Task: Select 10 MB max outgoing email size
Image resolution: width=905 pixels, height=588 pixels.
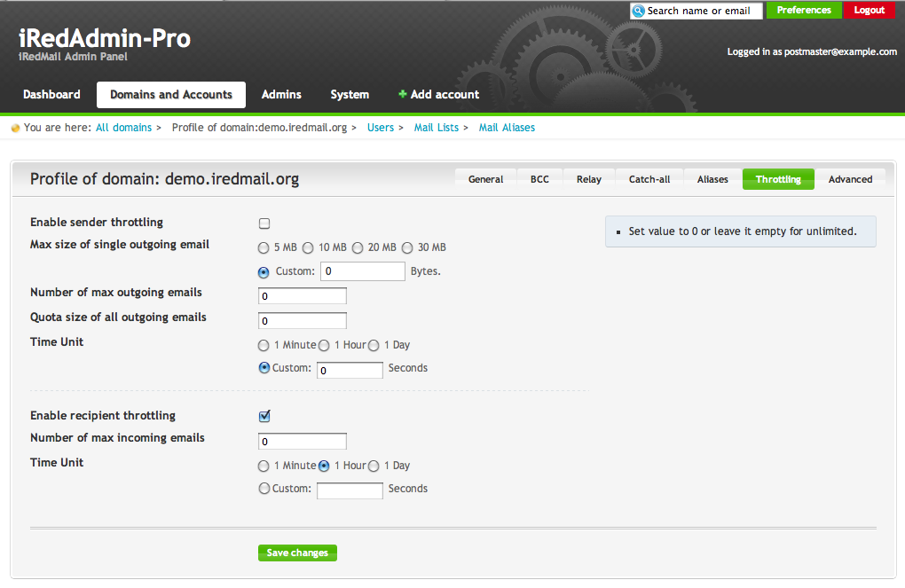Action: click(308, 247)
